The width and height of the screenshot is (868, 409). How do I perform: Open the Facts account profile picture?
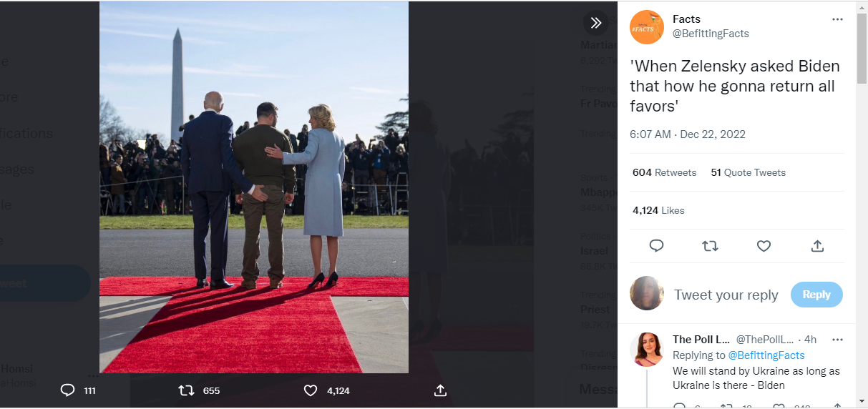pyautogui.click(x=647, y=27)
